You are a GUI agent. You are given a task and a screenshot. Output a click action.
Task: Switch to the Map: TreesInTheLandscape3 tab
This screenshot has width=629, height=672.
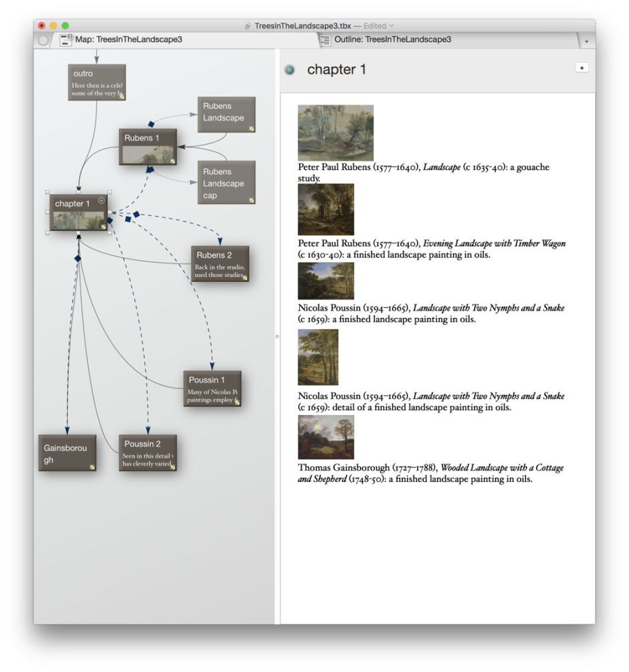[128, 39]
